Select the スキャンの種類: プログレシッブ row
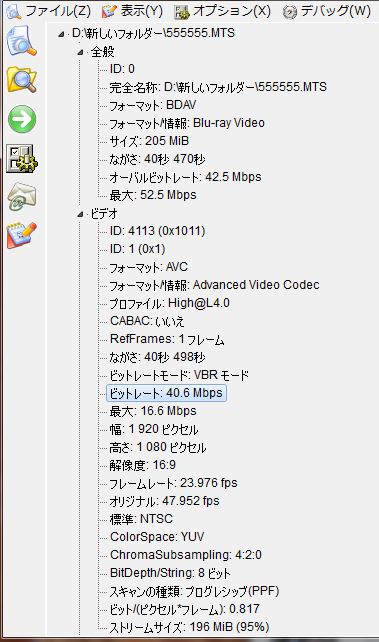 click(194, 591)
